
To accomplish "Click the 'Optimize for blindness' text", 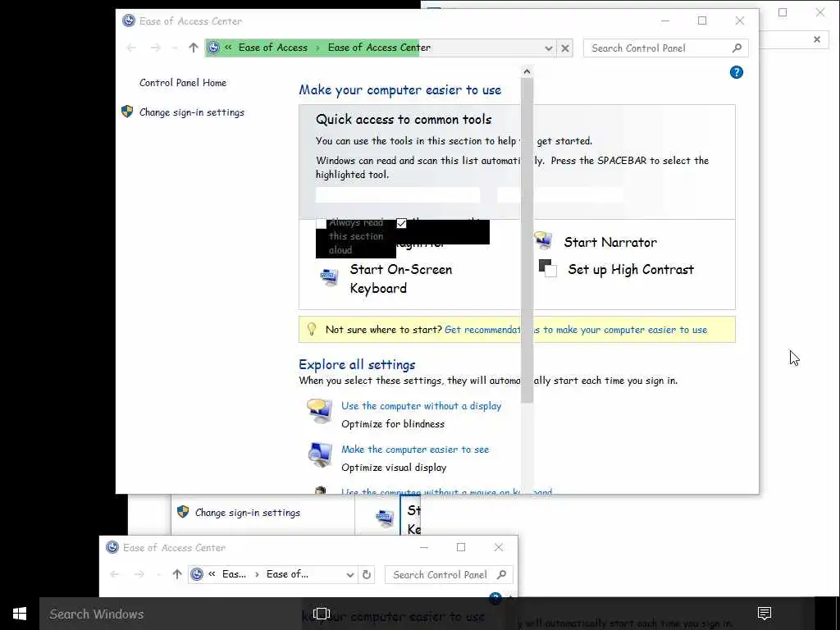I will tap(393, 424).
